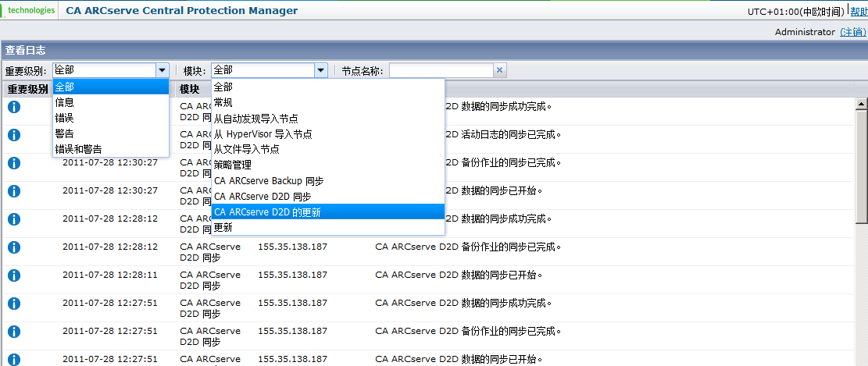
Task: Select 错误和警告 from the severity list
Action: tap(77, 149)
